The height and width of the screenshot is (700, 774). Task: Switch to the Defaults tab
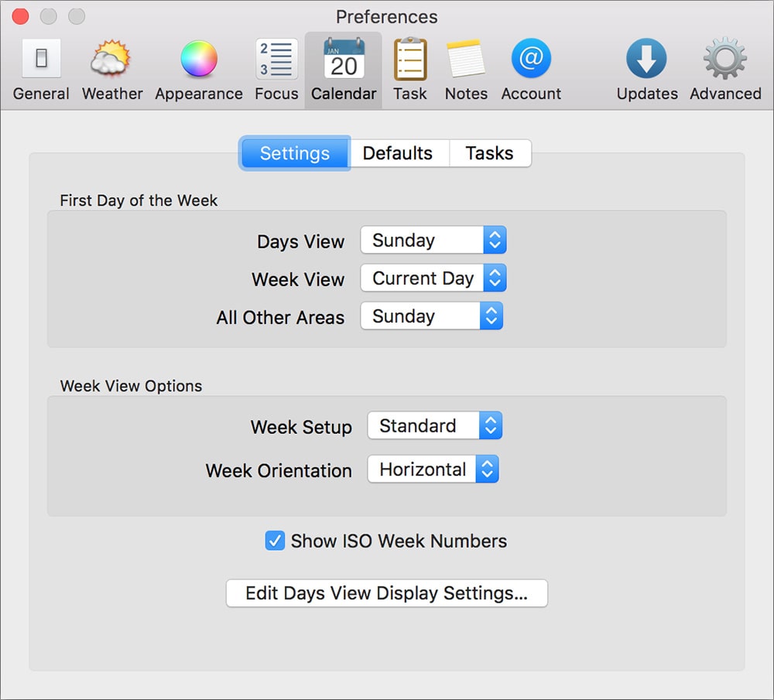pyautogui.click(x=398, y=153)
